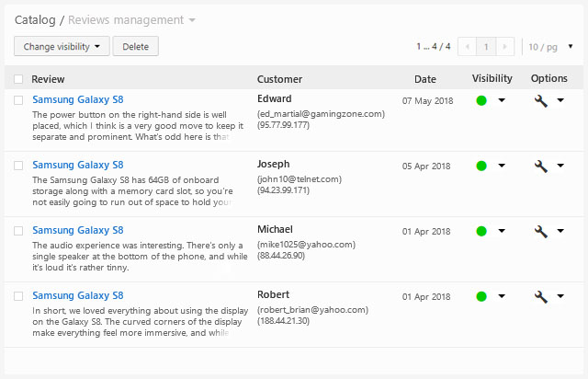Click green visibility status dot for Michael's review
Screen dimensions: 588x379
(x=481, y=231)
